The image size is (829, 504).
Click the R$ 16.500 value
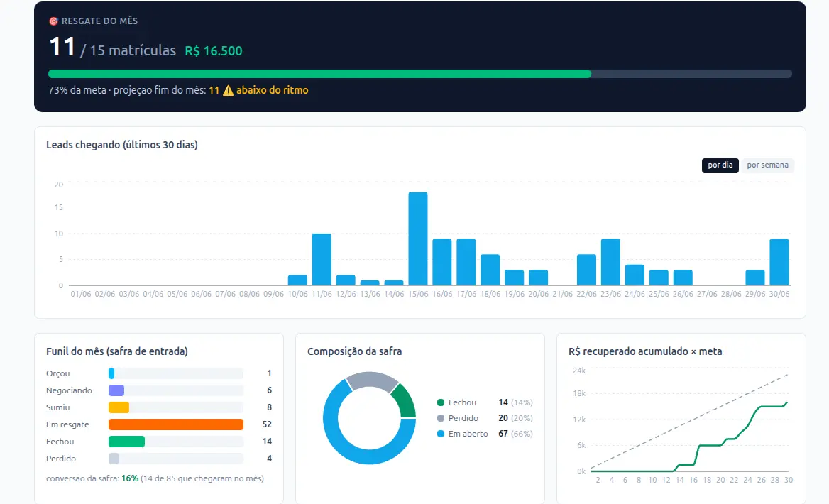(x=214, y=51)
